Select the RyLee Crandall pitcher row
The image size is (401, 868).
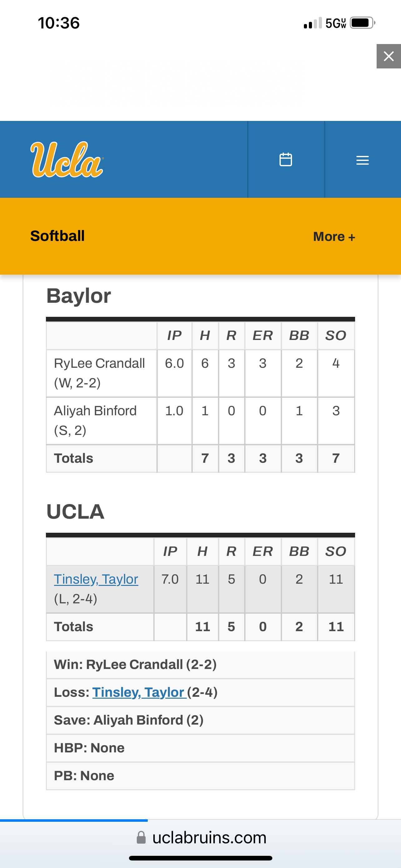[x=201, y=373]
